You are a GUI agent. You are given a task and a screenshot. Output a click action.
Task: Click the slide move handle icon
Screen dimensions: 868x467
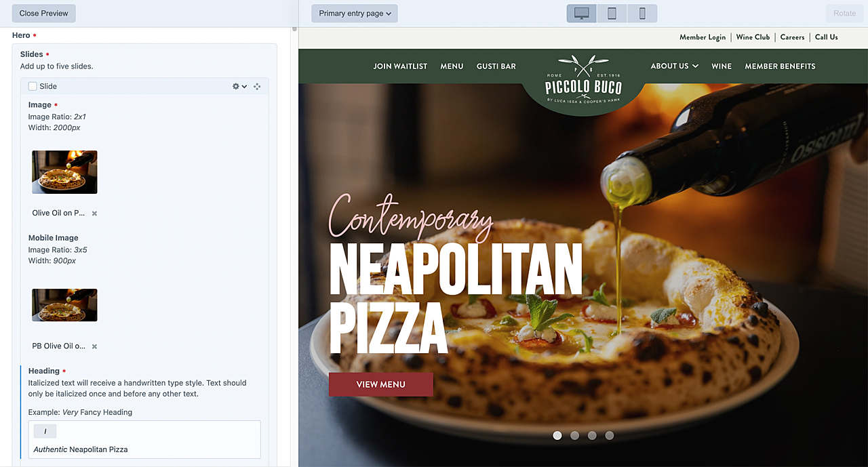(257, 87)
